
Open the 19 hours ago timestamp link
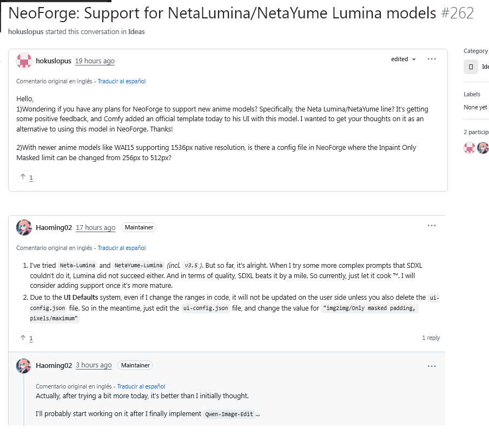(95, 61)
